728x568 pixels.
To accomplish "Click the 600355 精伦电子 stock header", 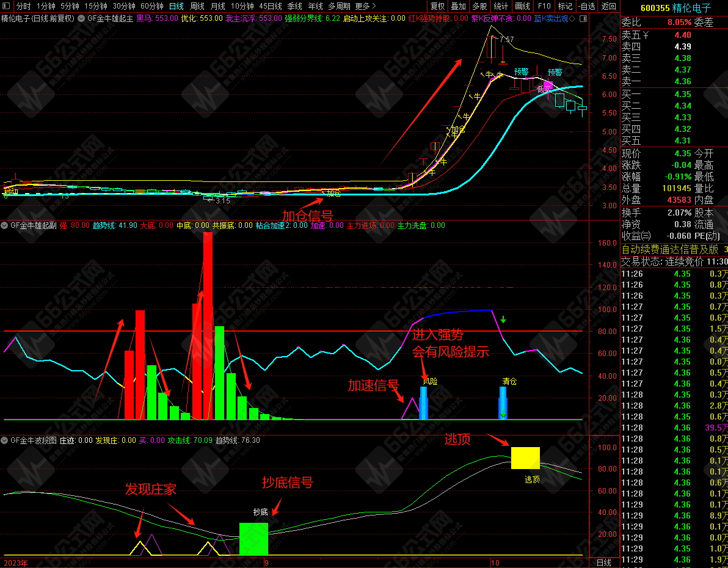I will [675, 8].
